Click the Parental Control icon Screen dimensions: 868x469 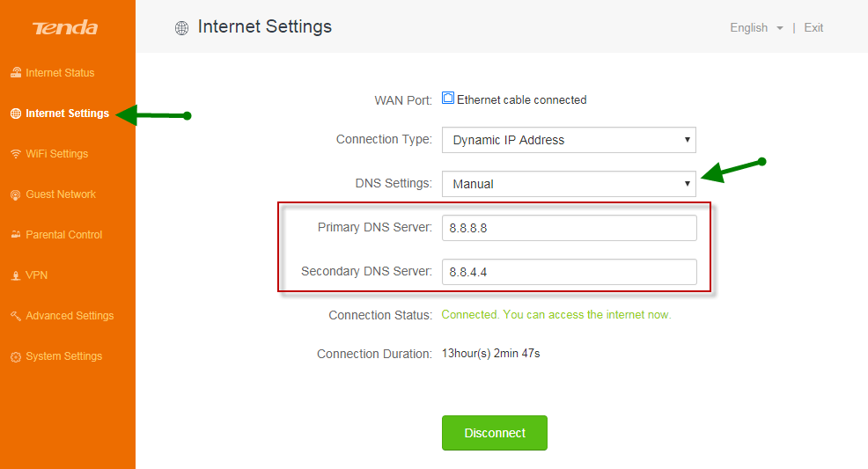[16, 234]
